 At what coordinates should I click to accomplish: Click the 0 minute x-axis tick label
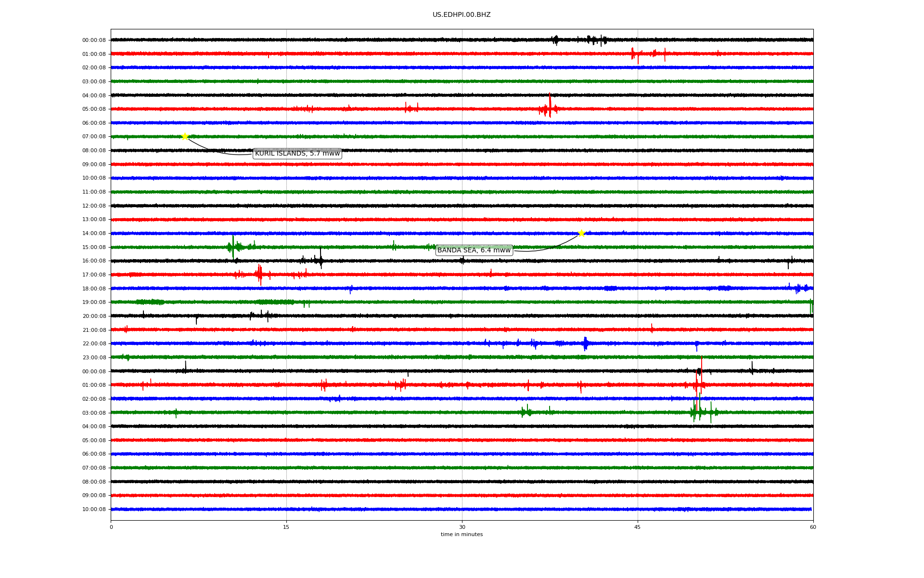pyautogui.click(x=111, y=527)
